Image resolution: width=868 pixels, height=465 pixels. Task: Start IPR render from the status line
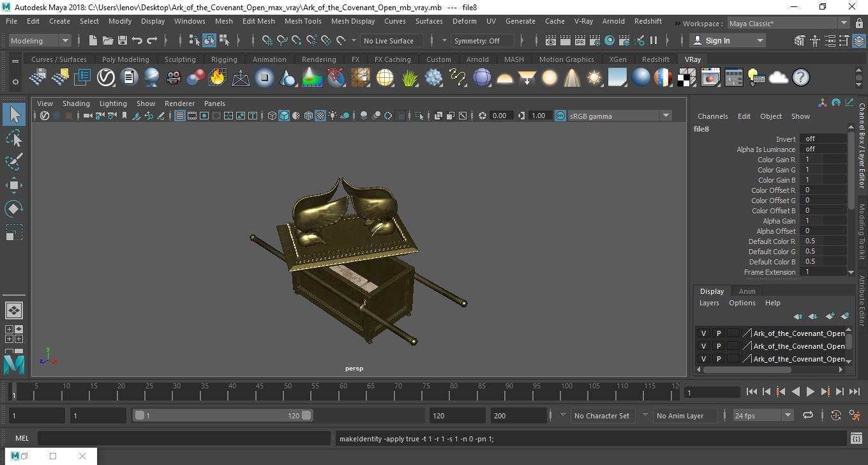pyautogui.click(x=580, y=40)
